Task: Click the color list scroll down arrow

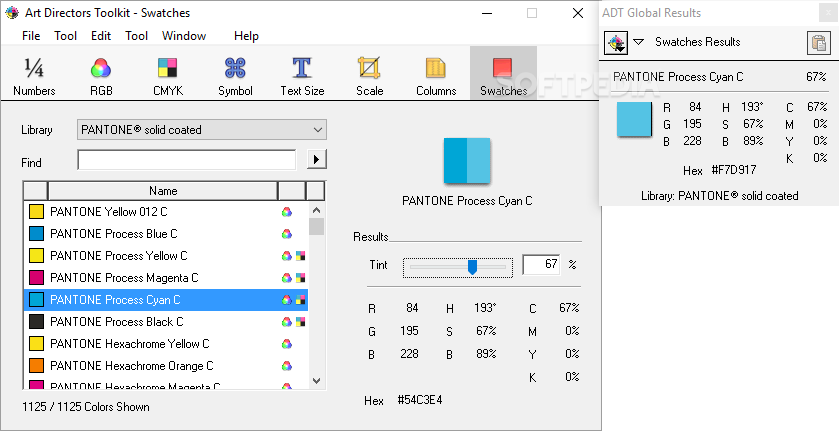Action: [x=316, y=381]
